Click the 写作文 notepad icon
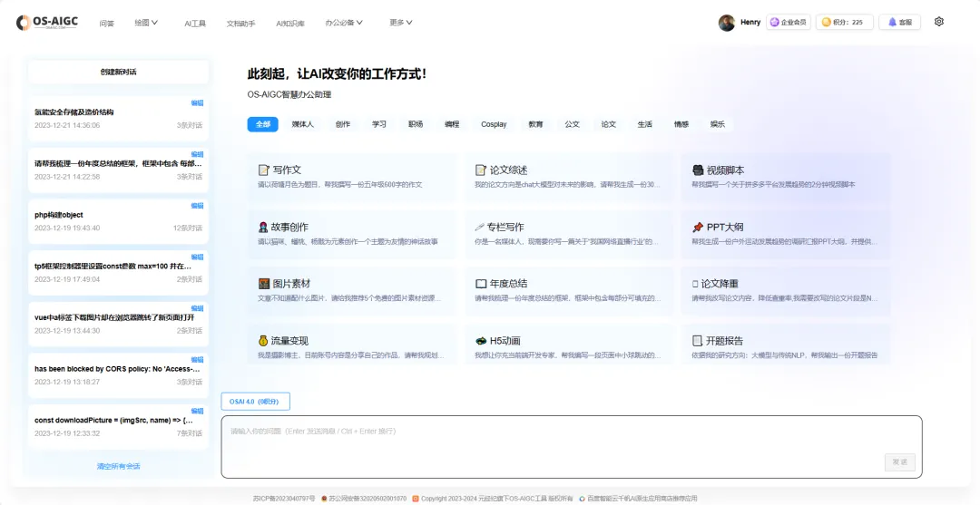 click(264, 170)
